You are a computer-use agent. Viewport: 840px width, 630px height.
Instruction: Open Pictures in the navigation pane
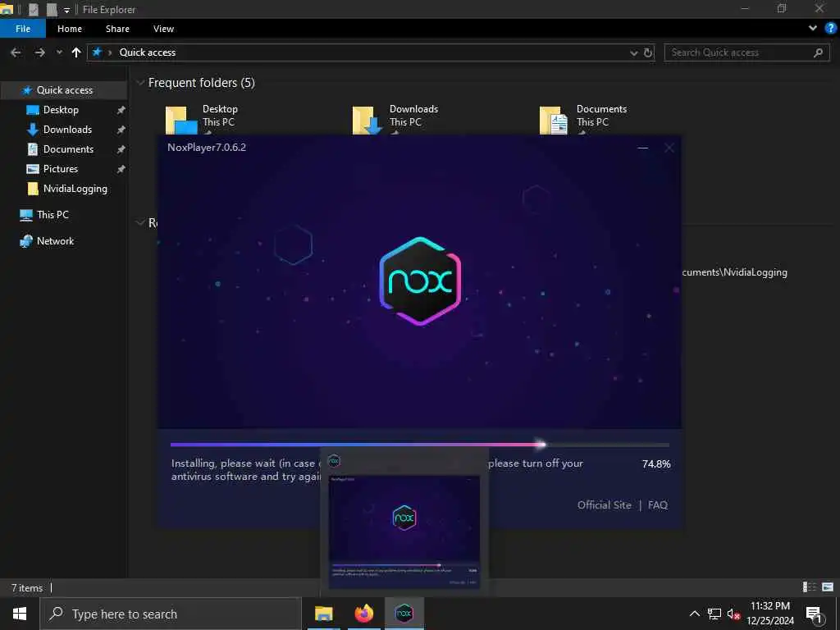pos(60,169)
